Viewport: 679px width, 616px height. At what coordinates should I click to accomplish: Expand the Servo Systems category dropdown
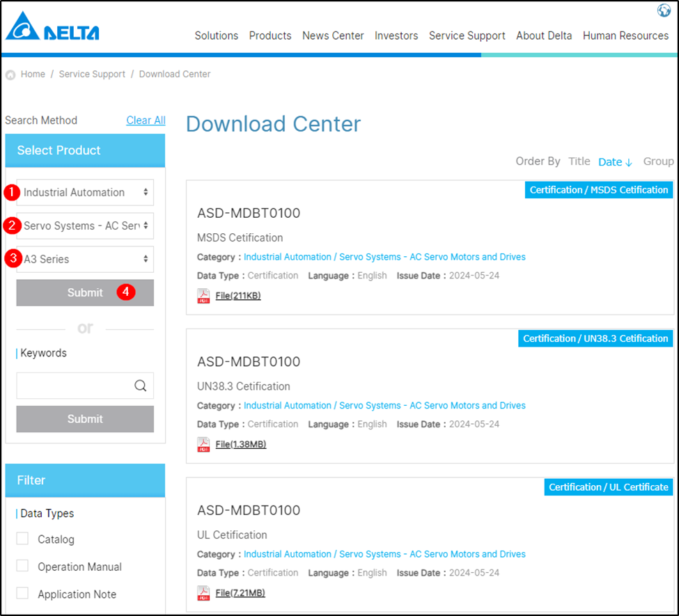click(x=85, y=226)
